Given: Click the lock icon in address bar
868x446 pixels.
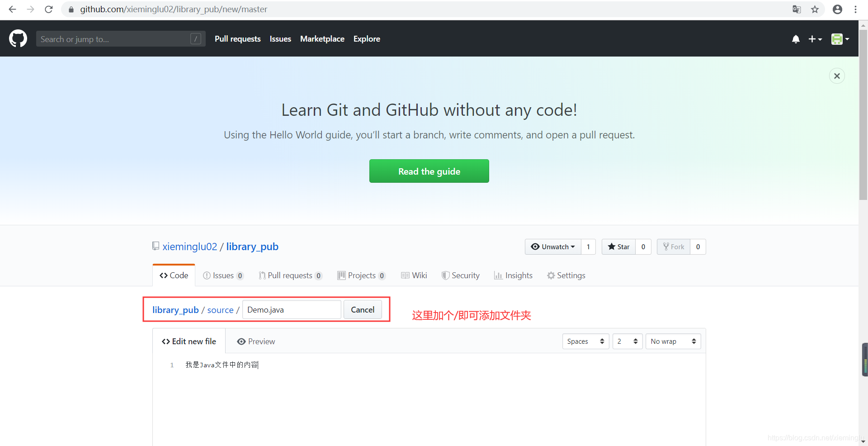Looking at the screenshot, I should click(x=71, y=9).
